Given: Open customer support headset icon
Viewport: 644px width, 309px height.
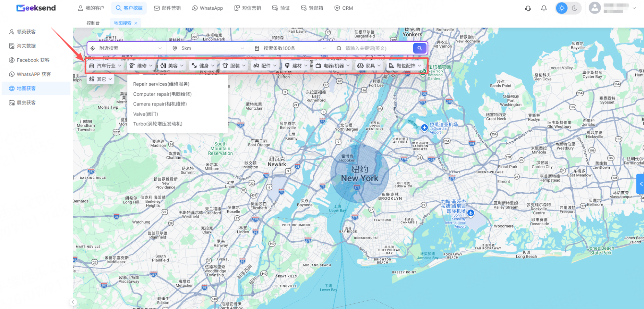Looking at the screenshot, I should click(528, 8).
